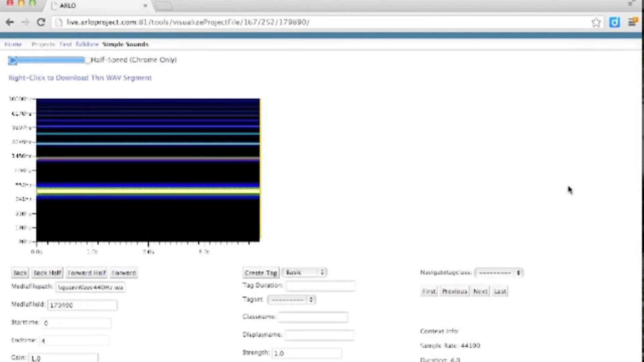Expand the Tagset dropdown
The image size is (644, 362).
(x=291, y=300)
